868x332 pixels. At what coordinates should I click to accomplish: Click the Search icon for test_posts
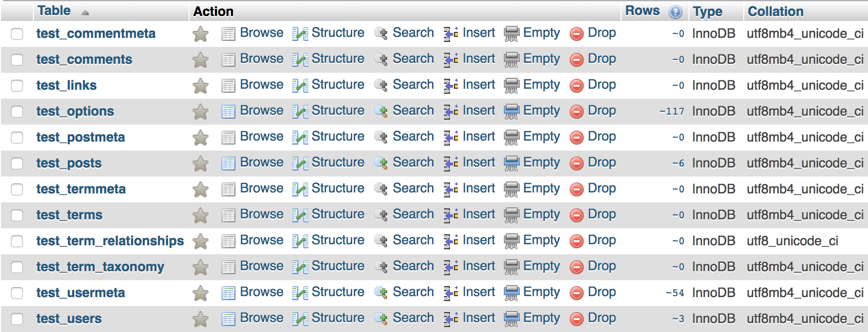pyautogui.click(x=381, y=163)
